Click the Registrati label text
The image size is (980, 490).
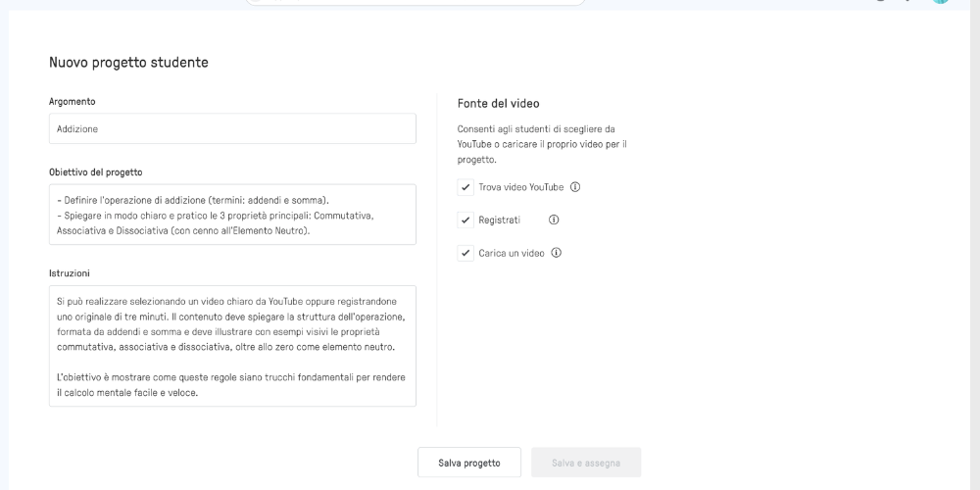pyautogui.click(x=500, y=220)
